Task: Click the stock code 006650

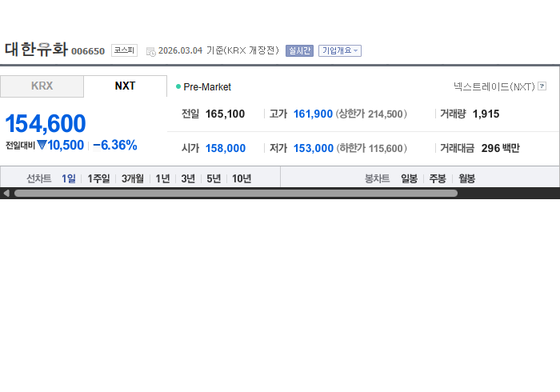Action: coord(88,51)
